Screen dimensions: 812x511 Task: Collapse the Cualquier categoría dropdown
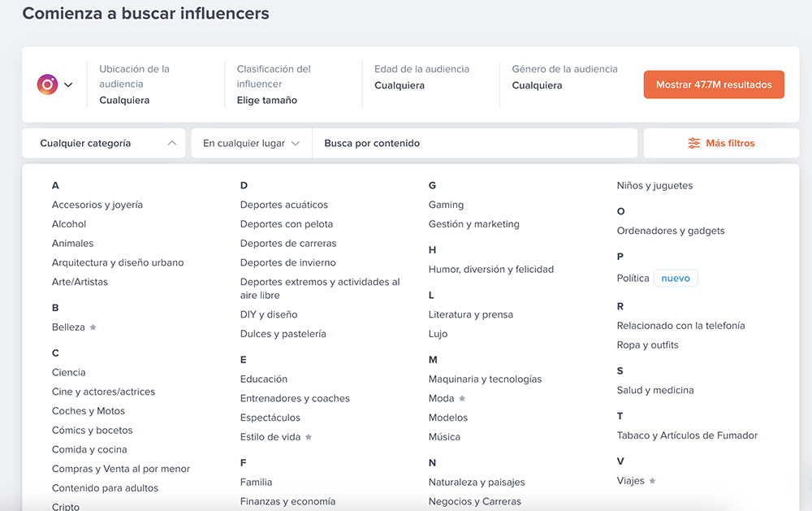(x=171, y=142)
